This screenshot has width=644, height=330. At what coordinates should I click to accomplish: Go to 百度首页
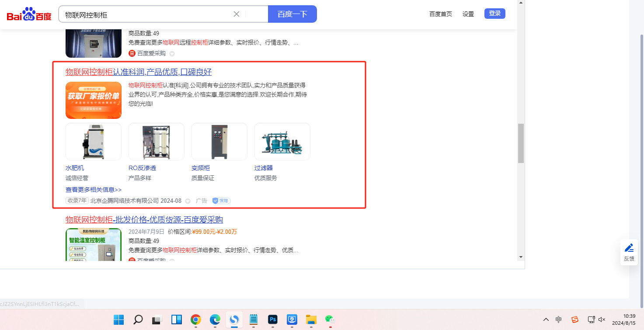441,14
